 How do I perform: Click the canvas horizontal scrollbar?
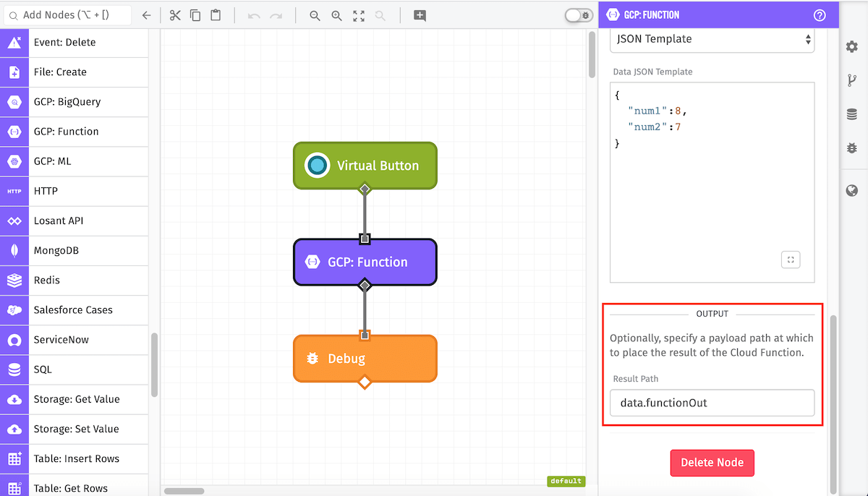tap(184, 491)
